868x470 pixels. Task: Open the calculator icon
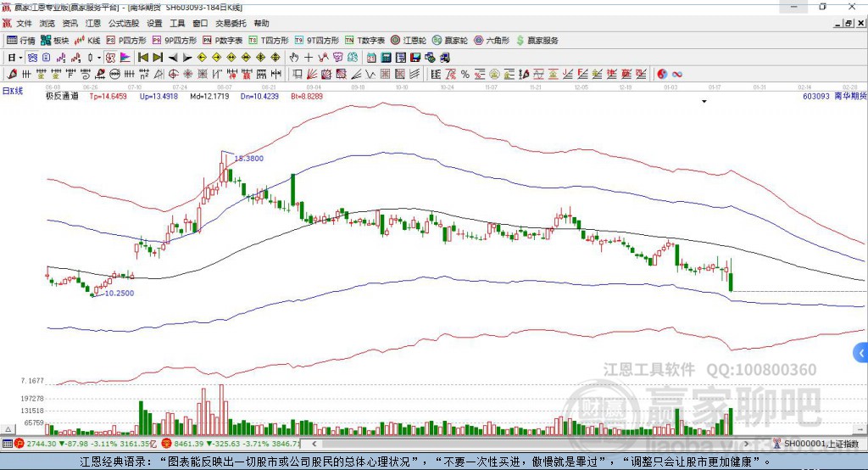coord(386,58)
